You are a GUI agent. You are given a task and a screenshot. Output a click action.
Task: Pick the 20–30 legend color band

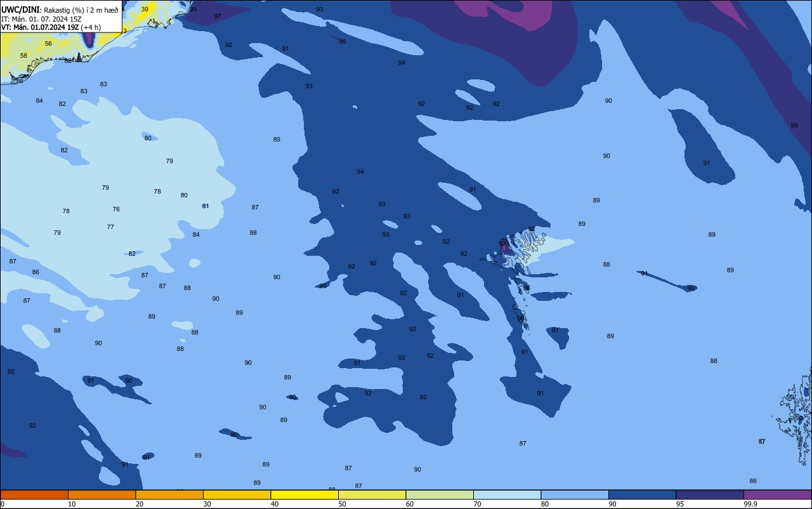point(169,494)
